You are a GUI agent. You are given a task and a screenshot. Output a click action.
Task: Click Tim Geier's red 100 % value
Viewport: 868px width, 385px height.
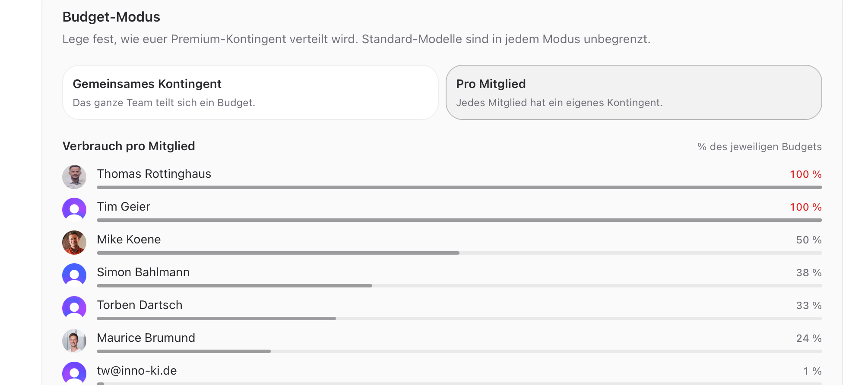[x=806, y=207]
